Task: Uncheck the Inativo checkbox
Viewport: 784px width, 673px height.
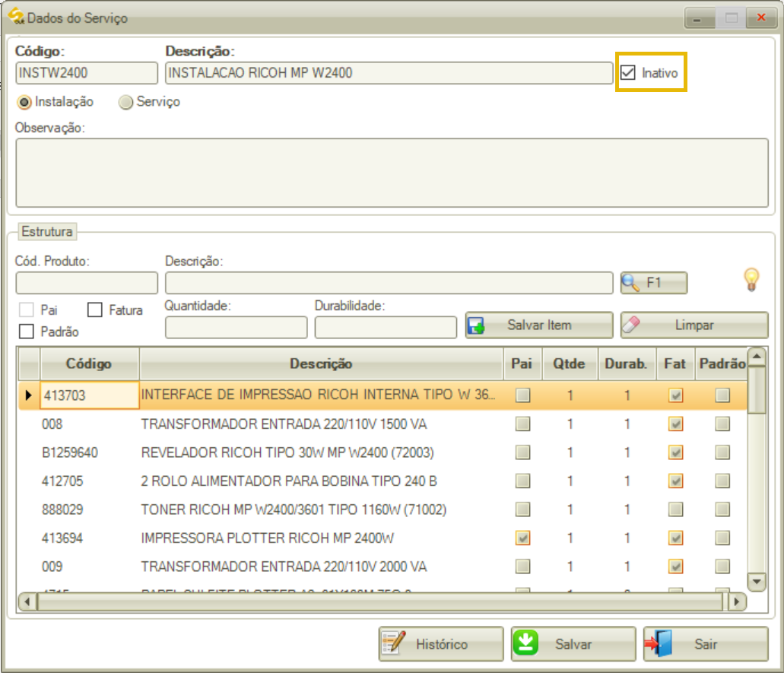Action: 628,73
